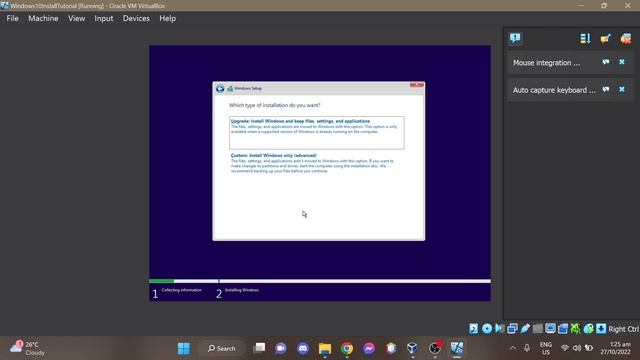Image resolution: width=640 pixels, height=360 pixels.
Task: Restore down the VirtualBox window
Action: [604, 6]
